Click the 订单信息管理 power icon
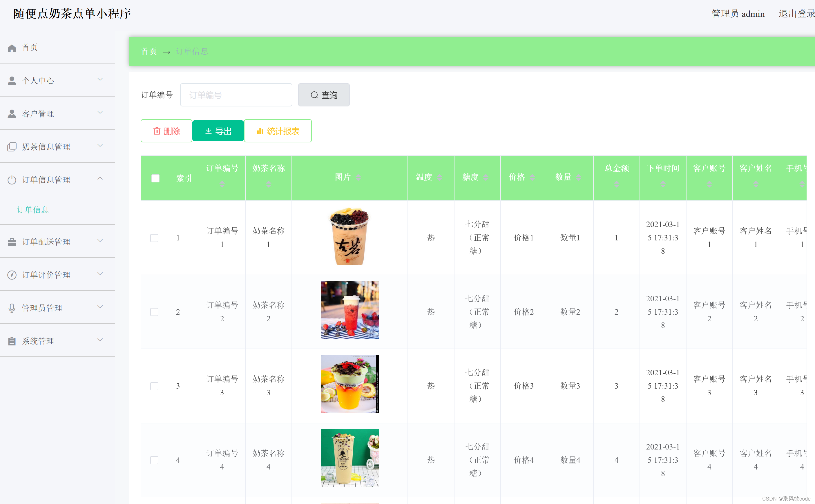The height and width of the screenshot is (504, 815). click(x=12, y=180)
